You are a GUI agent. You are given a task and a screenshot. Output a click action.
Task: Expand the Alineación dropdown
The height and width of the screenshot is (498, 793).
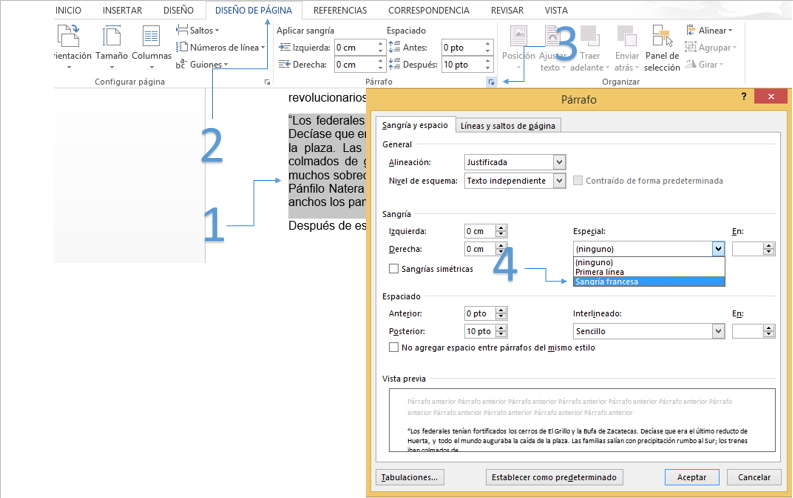click(x=558, y=162)
